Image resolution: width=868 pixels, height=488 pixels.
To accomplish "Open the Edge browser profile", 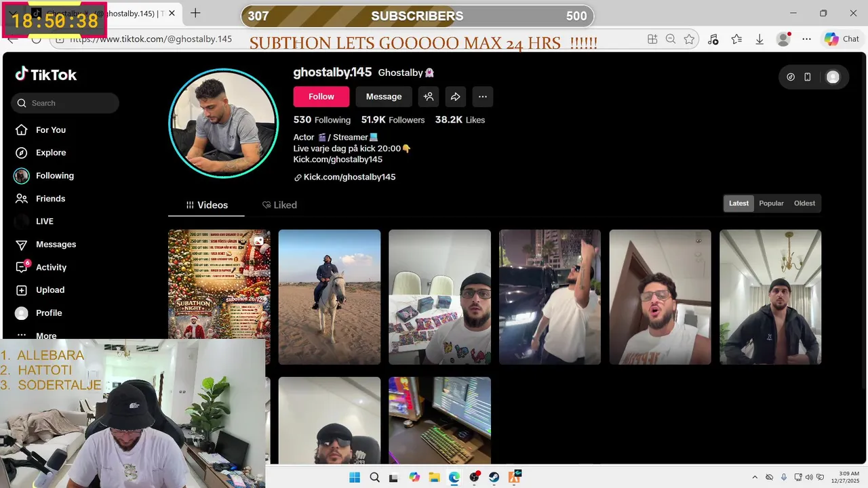I will click(x=785, y=39).
